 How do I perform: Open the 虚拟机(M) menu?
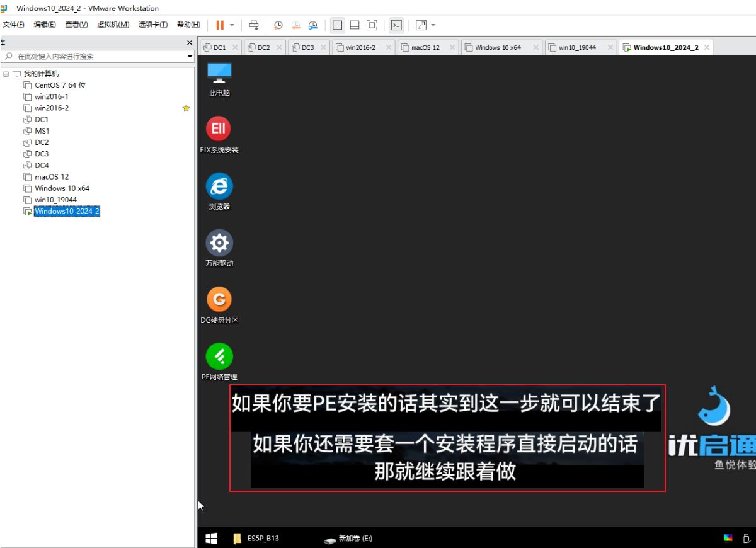pos(113,25)
